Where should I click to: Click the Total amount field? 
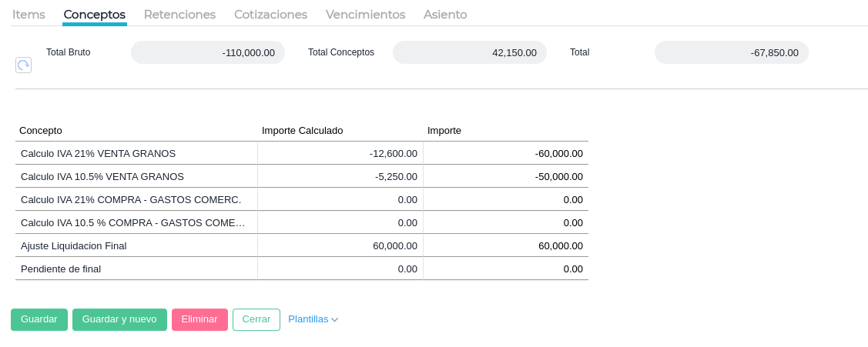(x=732, y=52)
